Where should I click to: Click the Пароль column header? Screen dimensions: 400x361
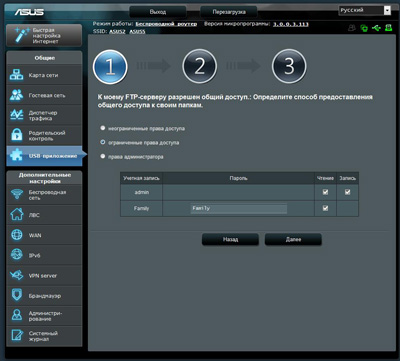click(x=238, y=178)
